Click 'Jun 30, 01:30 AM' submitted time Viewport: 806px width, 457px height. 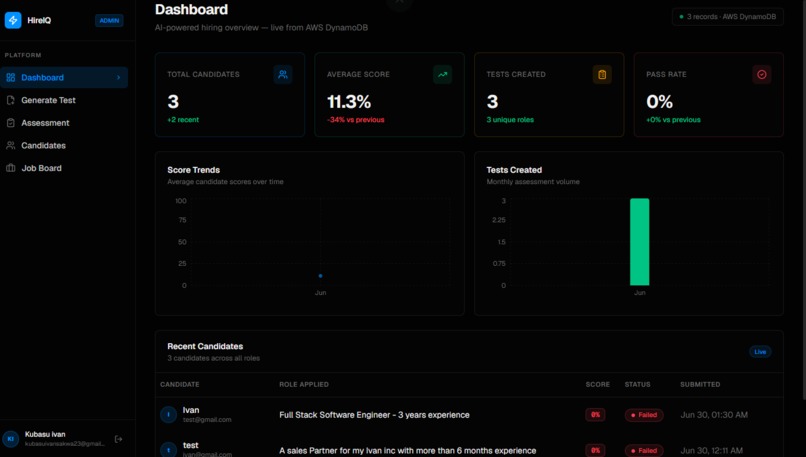[714, 415]
